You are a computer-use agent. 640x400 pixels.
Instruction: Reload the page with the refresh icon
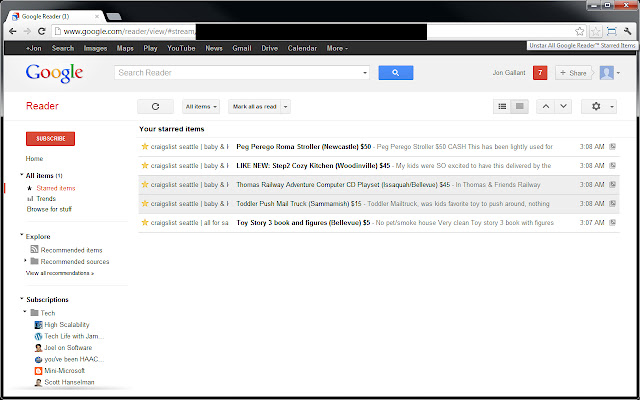tap(41, 31)
